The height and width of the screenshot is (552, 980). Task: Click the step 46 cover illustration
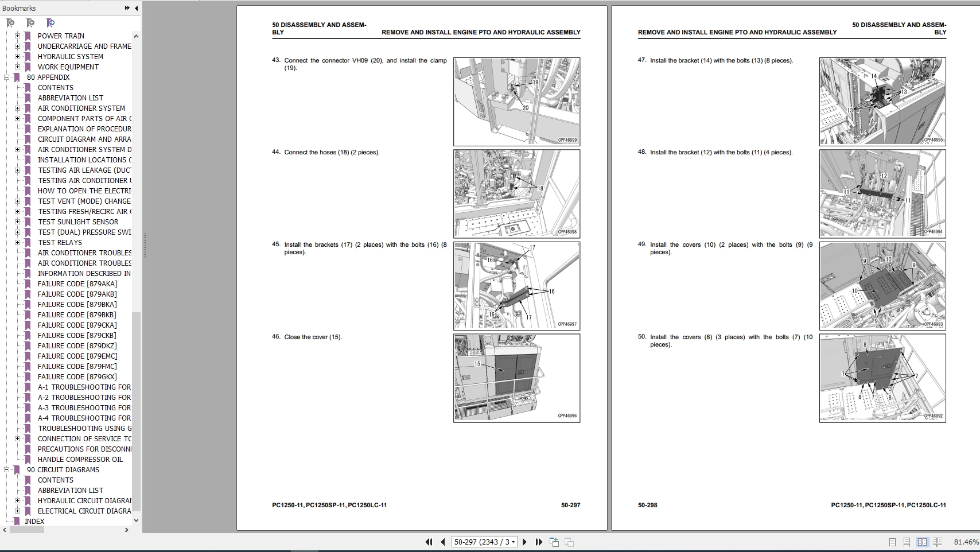(x=516, y=378)
